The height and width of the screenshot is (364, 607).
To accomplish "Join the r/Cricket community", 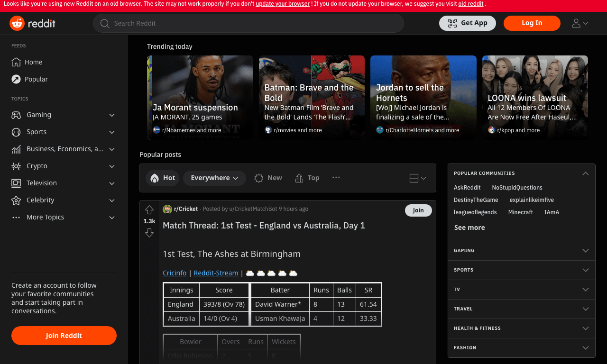I will coord(418,210).
